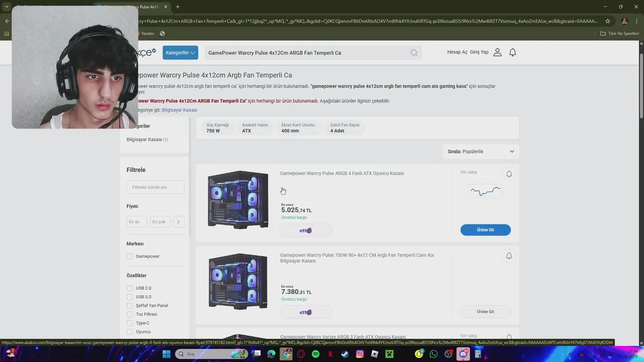The width and height of the screenshot is (644, 362).
Task: Click n11 seller logo under 7.380 TL price
Action: pos(305,312)
